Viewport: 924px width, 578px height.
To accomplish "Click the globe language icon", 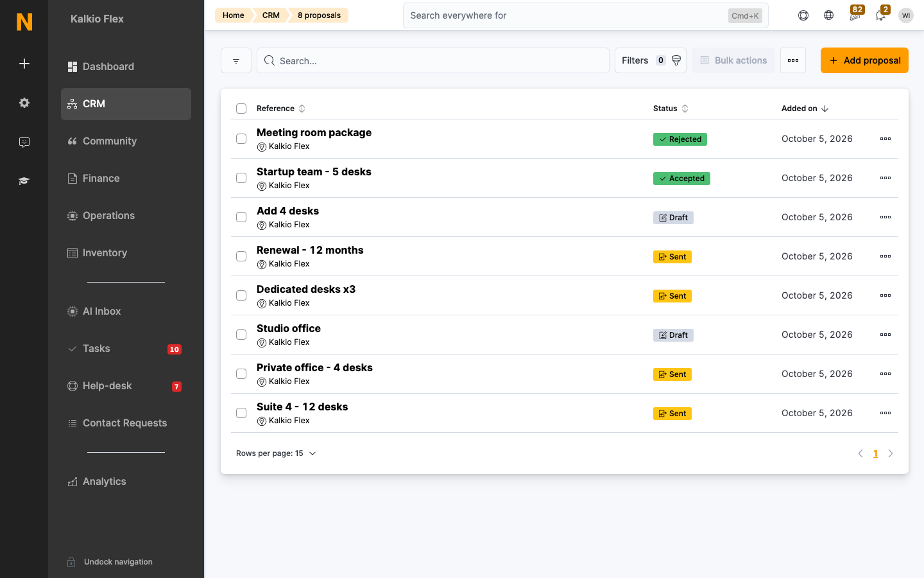I will (829, 15).
